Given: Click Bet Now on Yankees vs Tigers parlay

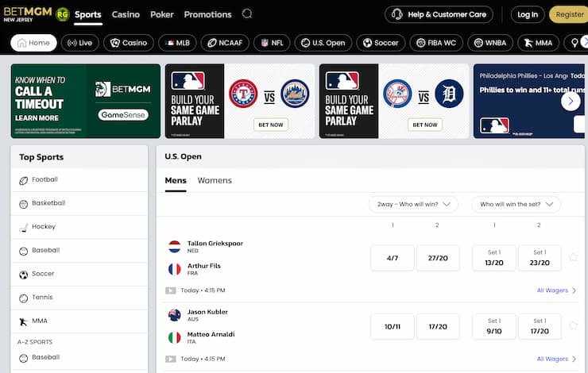Looking at the screenshot, I should click(x=425, y=125).
